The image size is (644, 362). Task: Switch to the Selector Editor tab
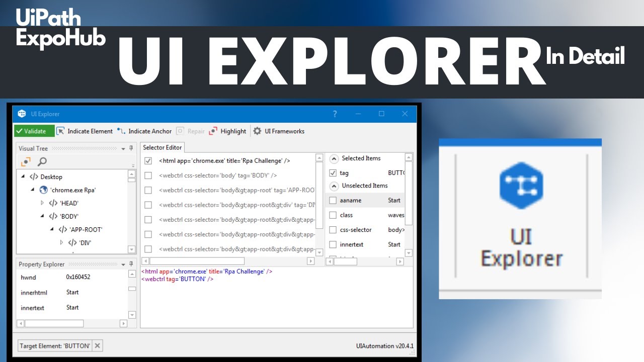tap(162, 147)
